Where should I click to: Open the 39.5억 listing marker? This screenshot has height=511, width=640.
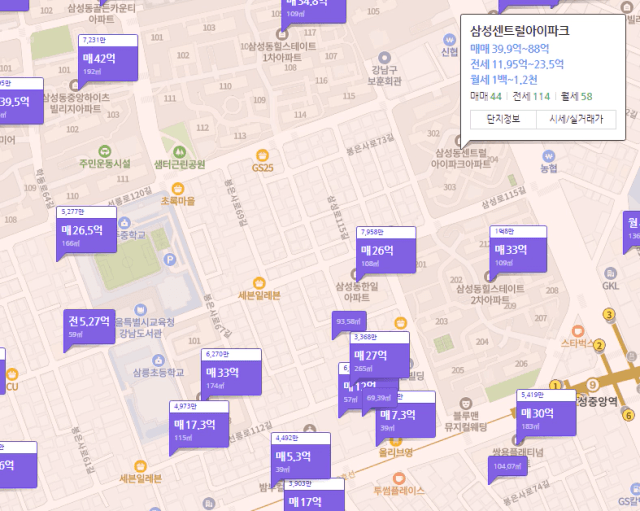click(x=20, y=100)
